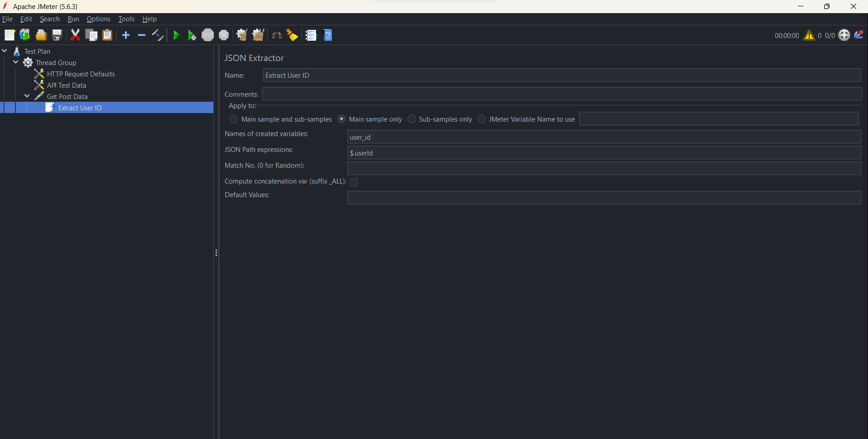Open the Run menu
This screenshot has width=868, height=439.
[73, 19]
